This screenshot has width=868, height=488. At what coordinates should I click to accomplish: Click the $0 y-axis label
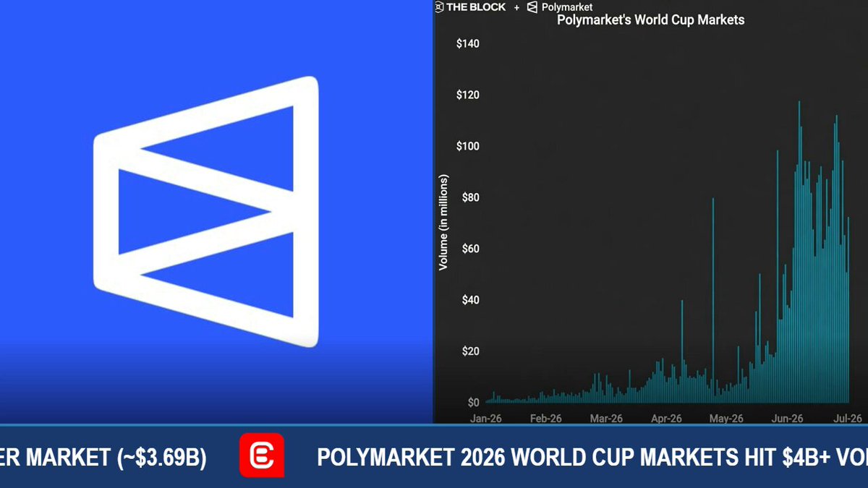tap(473, 402)
